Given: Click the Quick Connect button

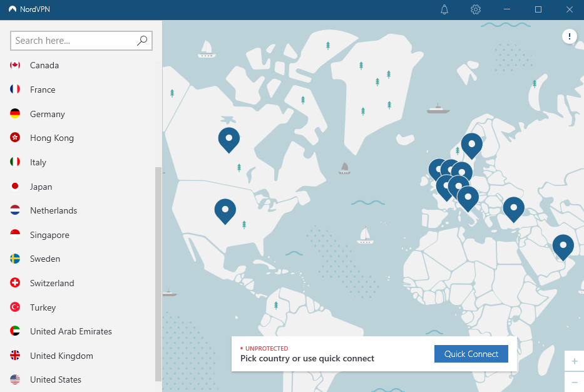Looking at the screenshot, I should click(471, 354).
